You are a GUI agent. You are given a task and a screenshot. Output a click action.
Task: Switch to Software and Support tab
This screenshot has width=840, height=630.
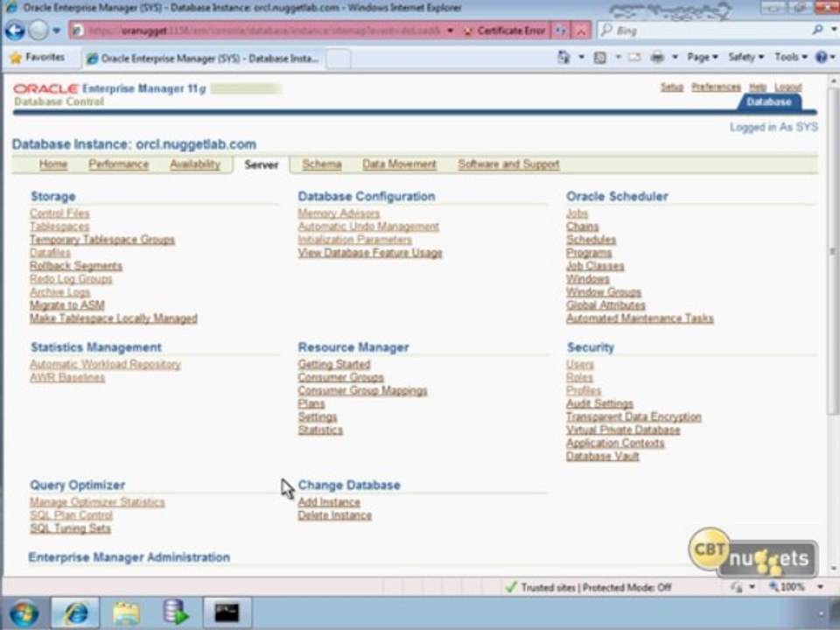508,164
